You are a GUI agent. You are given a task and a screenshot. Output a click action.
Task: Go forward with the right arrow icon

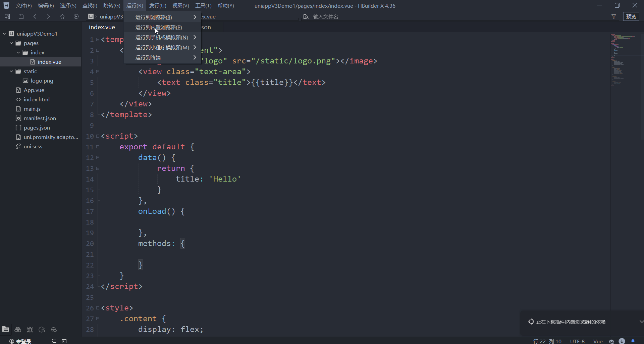coord(49,16)
